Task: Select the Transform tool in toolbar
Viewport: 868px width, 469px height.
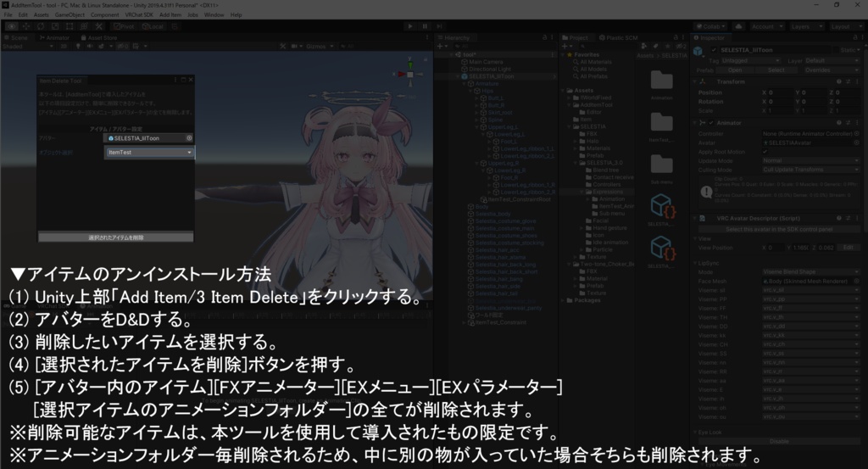Action: 84,26
